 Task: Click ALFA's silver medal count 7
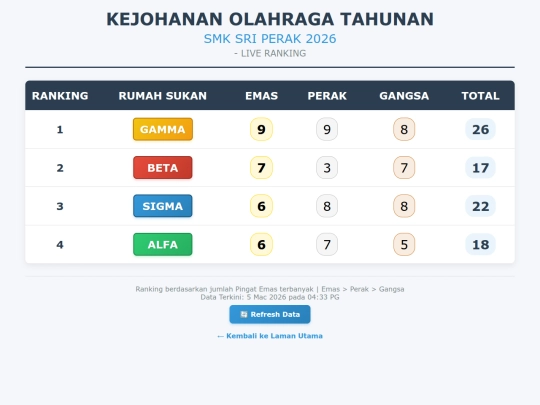click(327, 245)
